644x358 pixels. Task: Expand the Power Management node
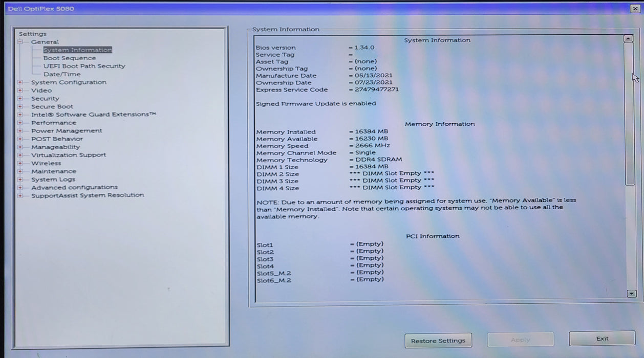[20, 131]
